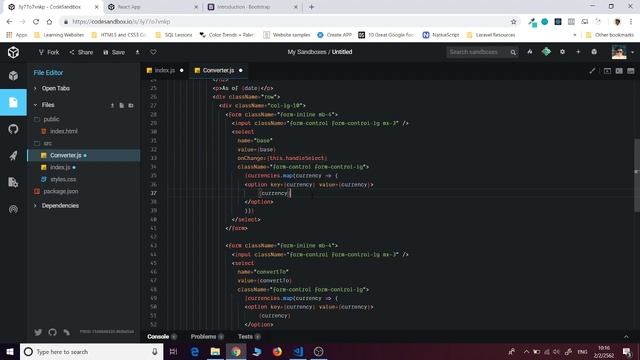Open the NativeScript bookmark
Viewport: 640px width, 360px height.
tap(441, 35)
